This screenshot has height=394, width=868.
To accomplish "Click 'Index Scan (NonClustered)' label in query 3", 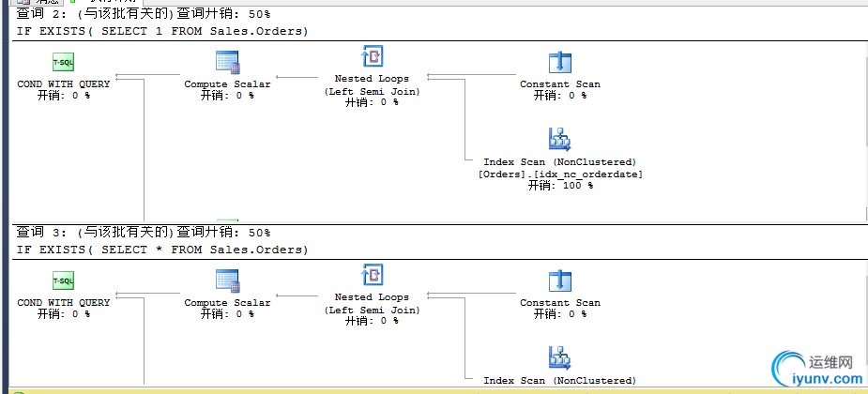I will (560, 381).
